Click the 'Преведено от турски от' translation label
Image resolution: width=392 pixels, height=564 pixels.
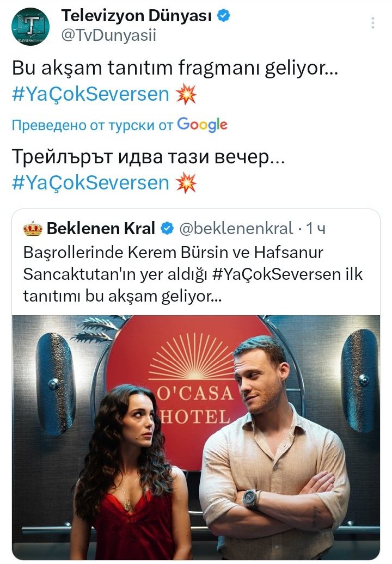click(x=93, y=125)
